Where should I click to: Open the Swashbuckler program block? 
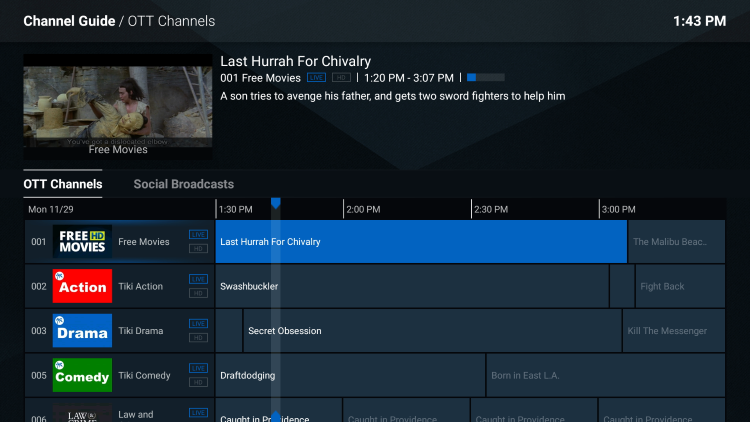pyautogui.click(x=412, y=286)
